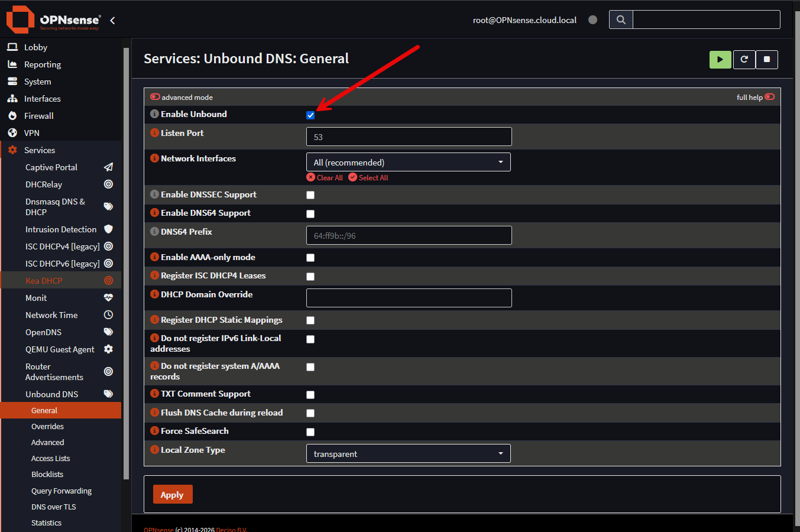Open the Statistics page
This screenshot has height=532, width=800.
coord(61,523)
